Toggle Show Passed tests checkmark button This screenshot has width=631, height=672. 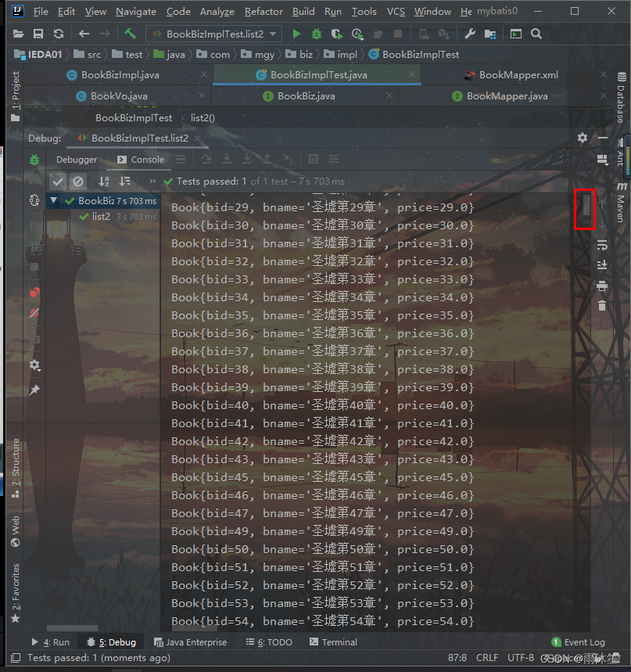coord(57,181)
